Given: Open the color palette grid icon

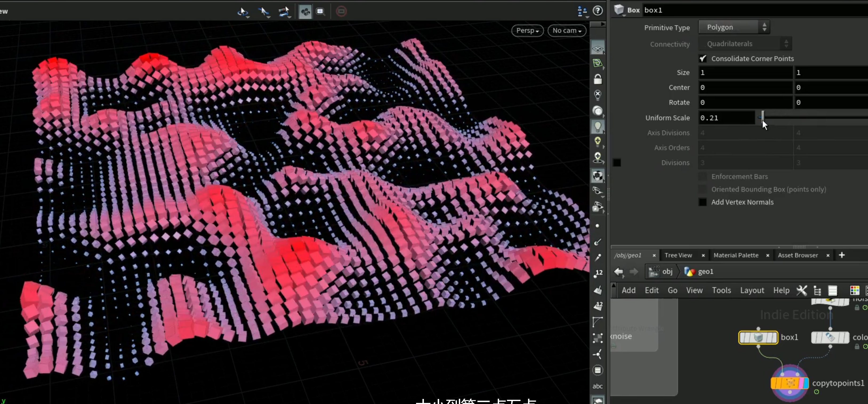Looking at the screenshot, I should click(854, 290).
